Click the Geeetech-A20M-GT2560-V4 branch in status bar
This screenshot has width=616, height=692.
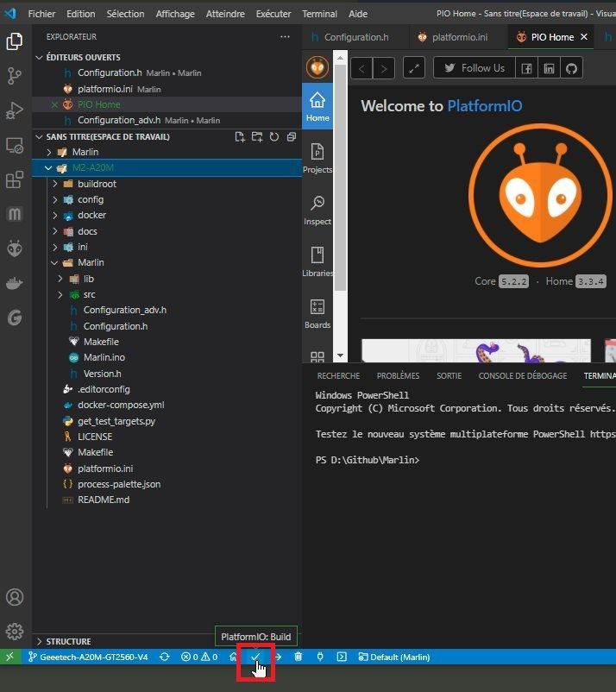(87, 657)
